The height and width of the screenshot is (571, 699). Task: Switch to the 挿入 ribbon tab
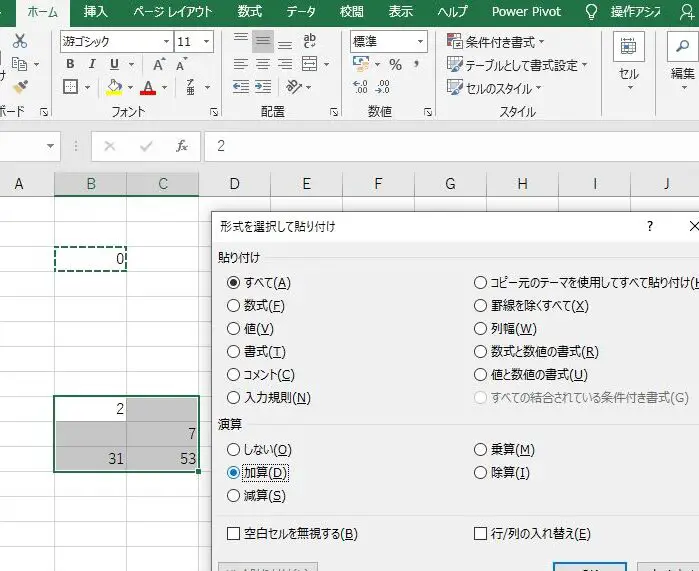point(96,12)
